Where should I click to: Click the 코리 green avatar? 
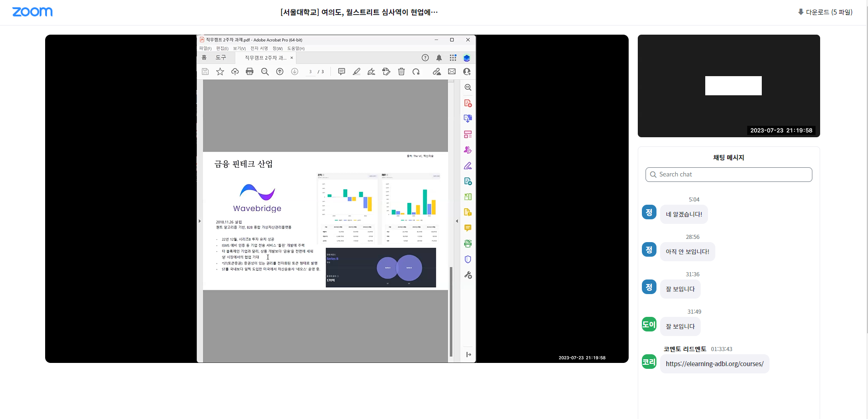click(649, 362)
